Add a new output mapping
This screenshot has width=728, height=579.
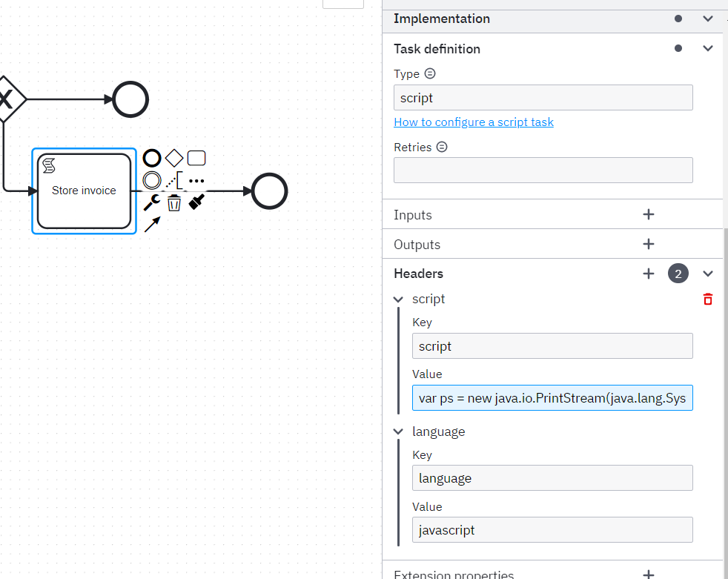[649, 244]
